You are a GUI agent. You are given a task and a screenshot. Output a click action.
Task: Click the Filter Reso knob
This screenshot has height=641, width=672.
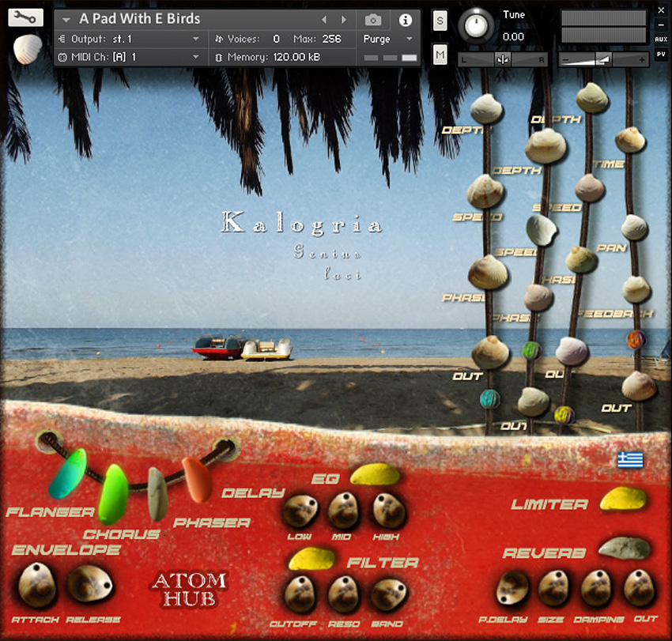tap(343, 594)
